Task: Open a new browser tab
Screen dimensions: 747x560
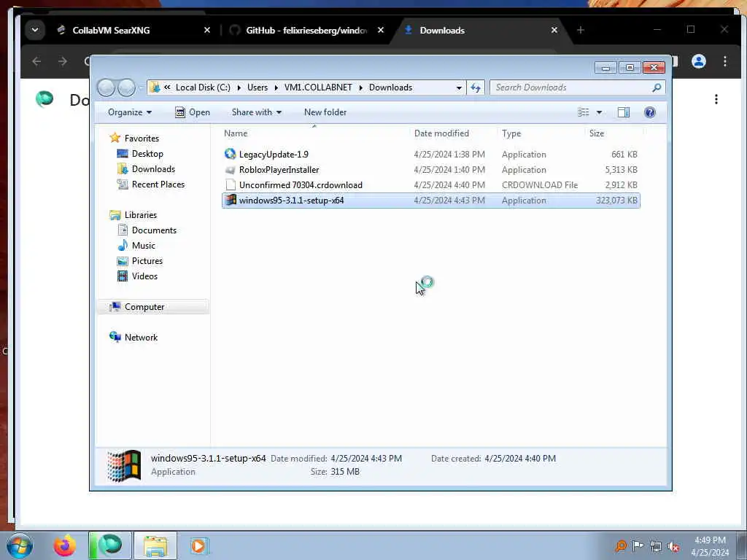Action: pos(580,30)
